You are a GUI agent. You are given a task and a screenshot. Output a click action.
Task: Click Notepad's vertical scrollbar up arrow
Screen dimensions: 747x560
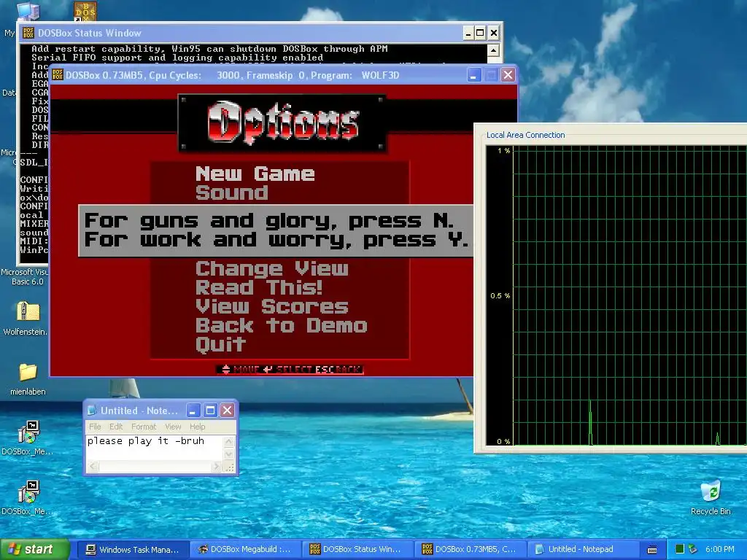pyautogui.click(x=228, y=441)
